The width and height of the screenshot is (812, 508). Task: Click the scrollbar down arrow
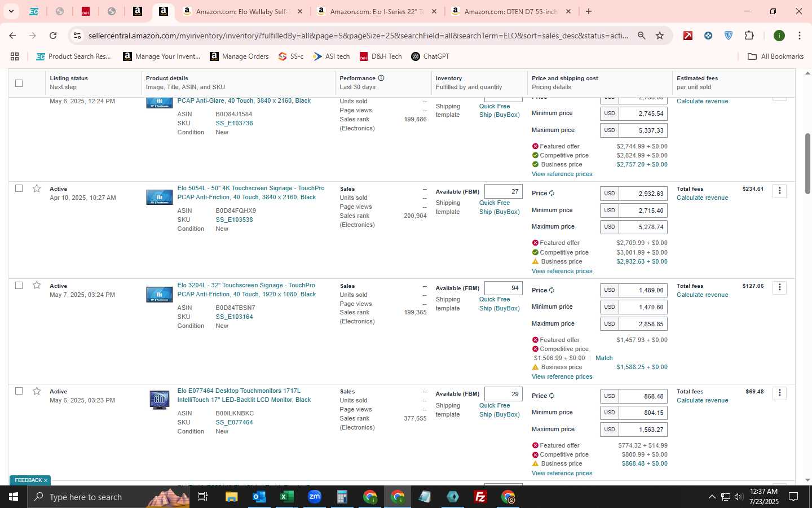tap(807, 480)
